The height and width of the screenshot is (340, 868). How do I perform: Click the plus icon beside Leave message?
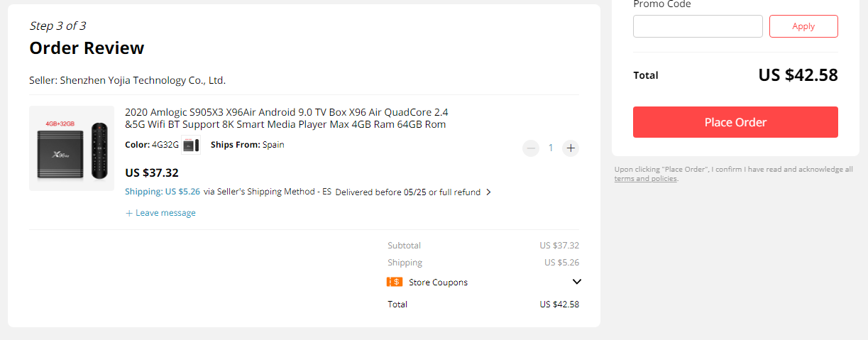click(129, 213)
